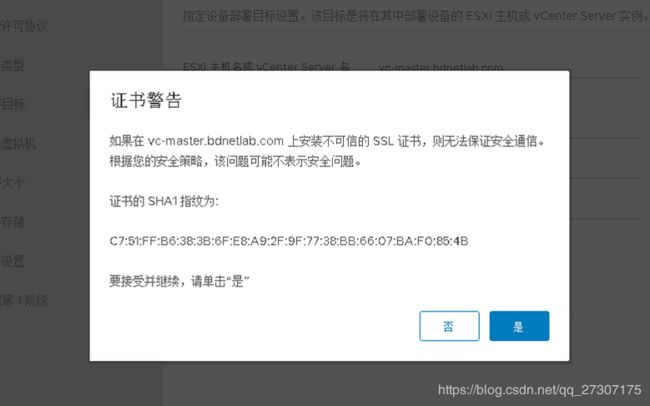Image resolution: width=650 pixels, height=406 pixels.
Task: Select the 类型 step in sidebar
Action: pos(12,65)
